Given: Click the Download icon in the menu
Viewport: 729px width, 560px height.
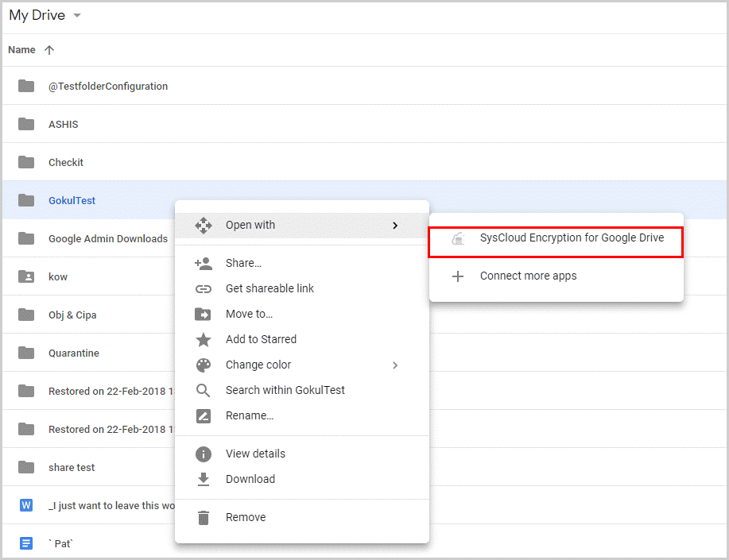Looking at the screenshot, I should [204, 479].
